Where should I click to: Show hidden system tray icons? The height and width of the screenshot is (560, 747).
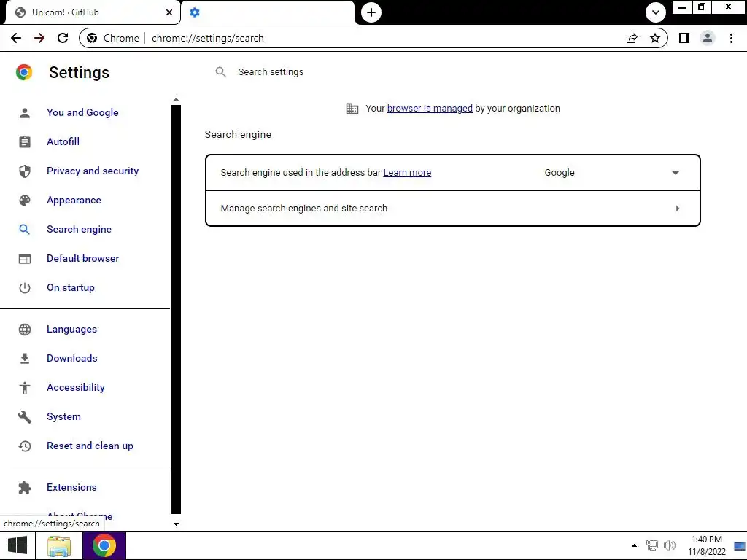[634, 545]
